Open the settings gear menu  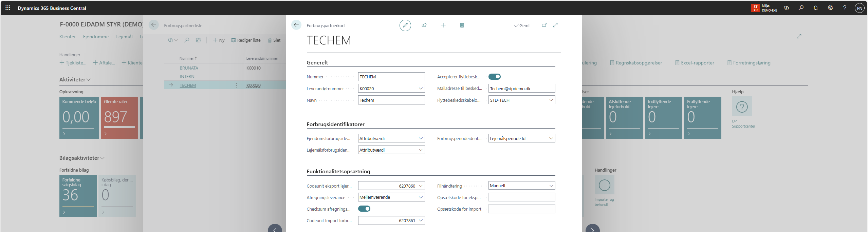click(830, 8)
